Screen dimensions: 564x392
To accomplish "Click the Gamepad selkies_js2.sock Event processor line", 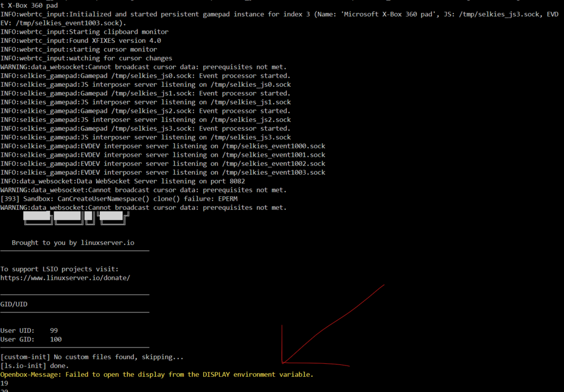I will [146, 111].
